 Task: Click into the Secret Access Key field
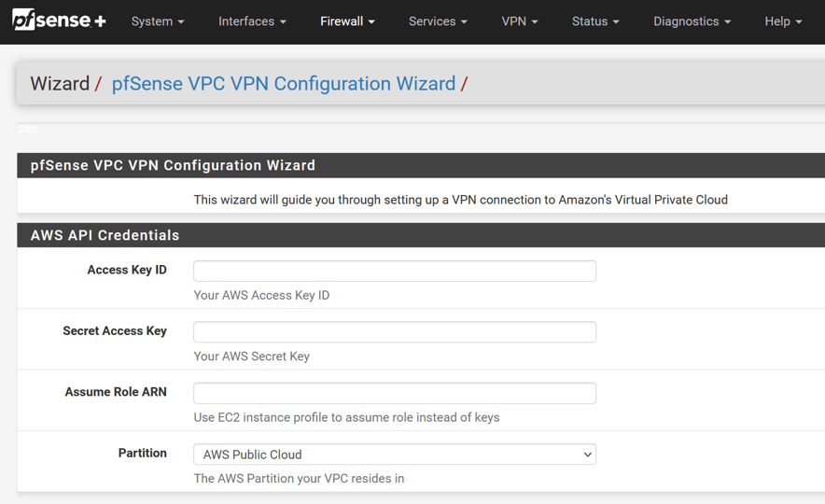click(x=395, y=332)
